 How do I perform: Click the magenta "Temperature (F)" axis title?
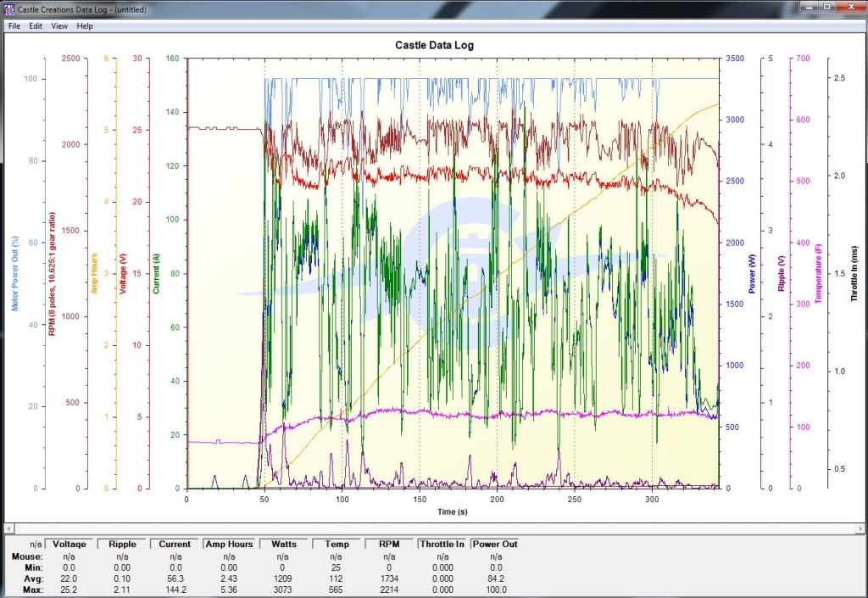pos(818,273)
